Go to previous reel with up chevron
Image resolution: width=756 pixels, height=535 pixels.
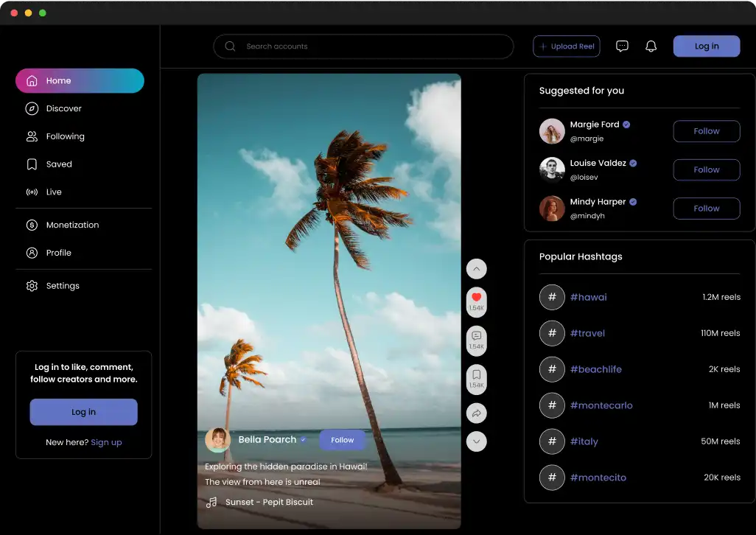pos(476,269)
